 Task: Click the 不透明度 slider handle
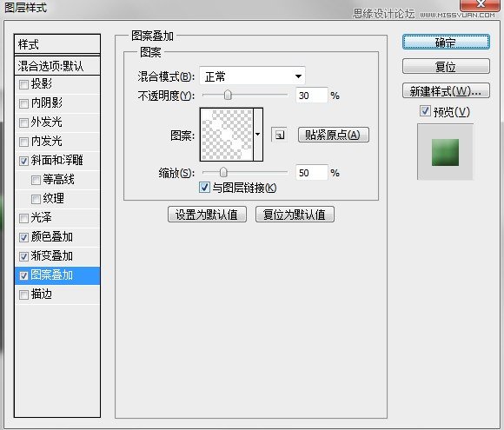click(228, 96)
